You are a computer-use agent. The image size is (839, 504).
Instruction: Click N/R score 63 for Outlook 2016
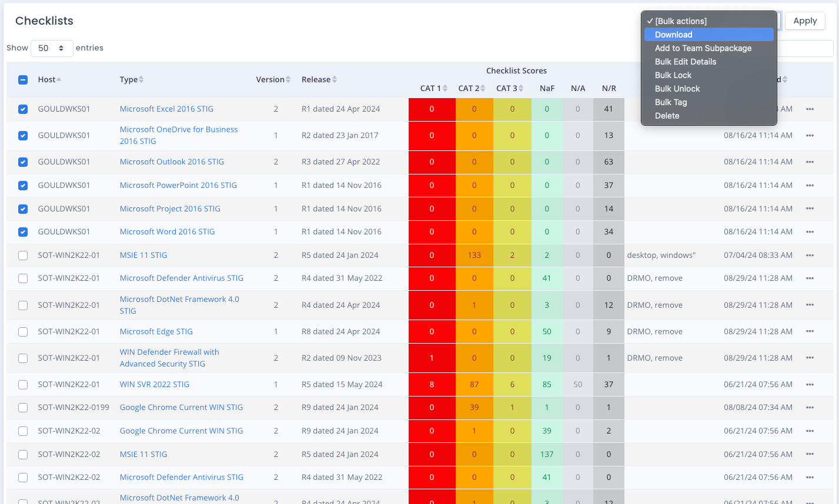coord(609,162)
